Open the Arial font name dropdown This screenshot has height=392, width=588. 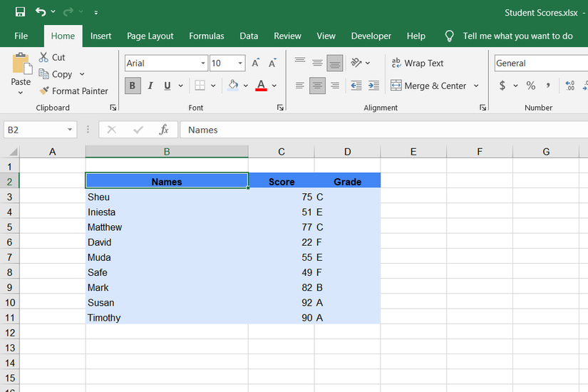tap(202, 63)
